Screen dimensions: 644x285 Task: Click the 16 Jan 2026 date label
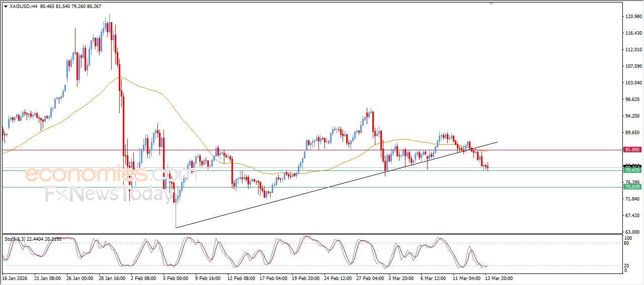(14, 278)
